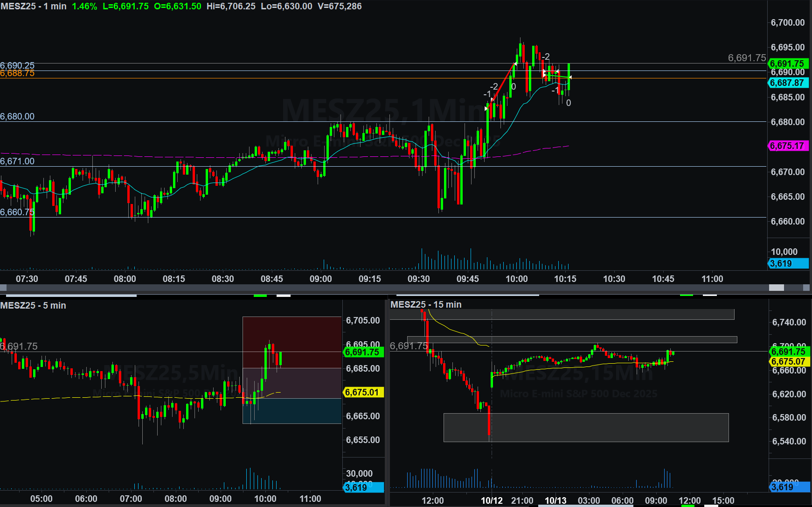
Task: Click the blue 3,619 volume tag on 1-min chart
Action: [788, 264]
